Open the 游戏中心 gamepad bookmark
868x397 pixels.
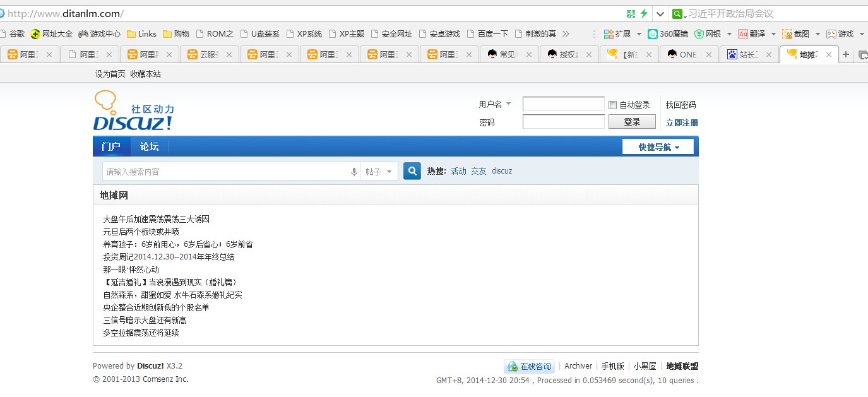pyautogui.click(x=99, y=34)
